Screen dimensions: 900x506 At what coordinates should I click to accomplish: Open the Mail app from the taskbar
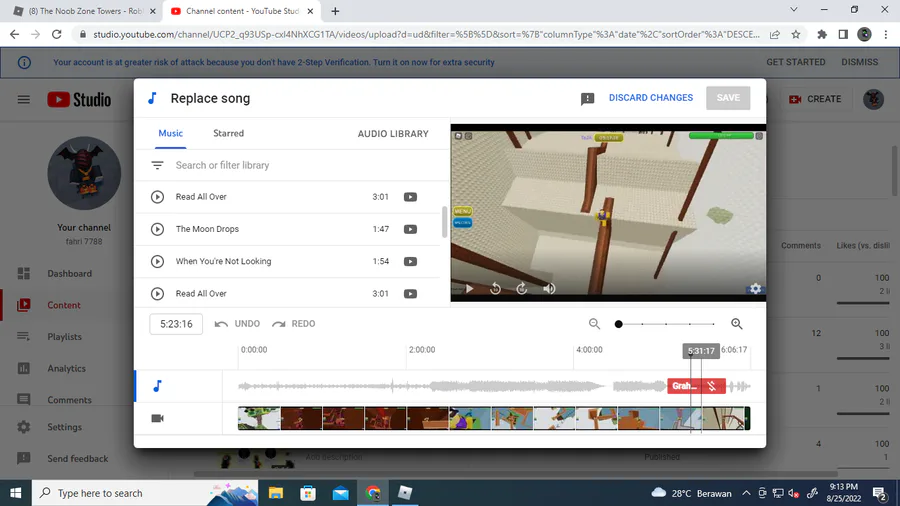(340, 493)
